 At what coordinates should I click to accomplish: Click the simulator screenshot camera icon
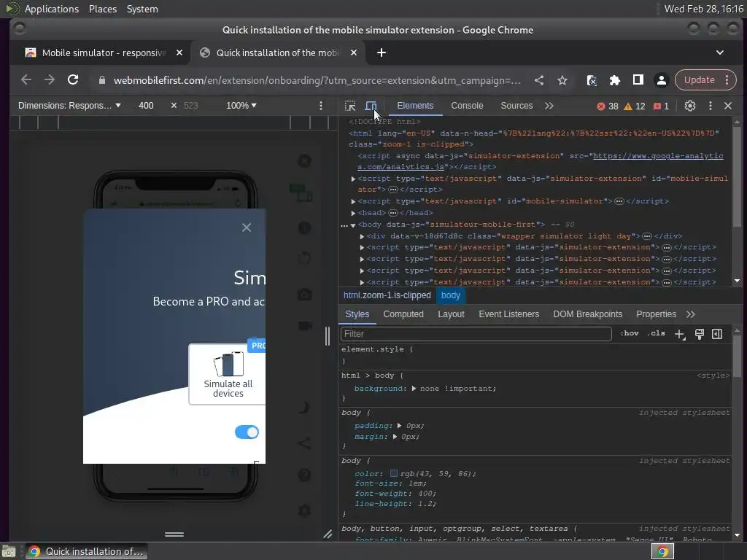304,295
